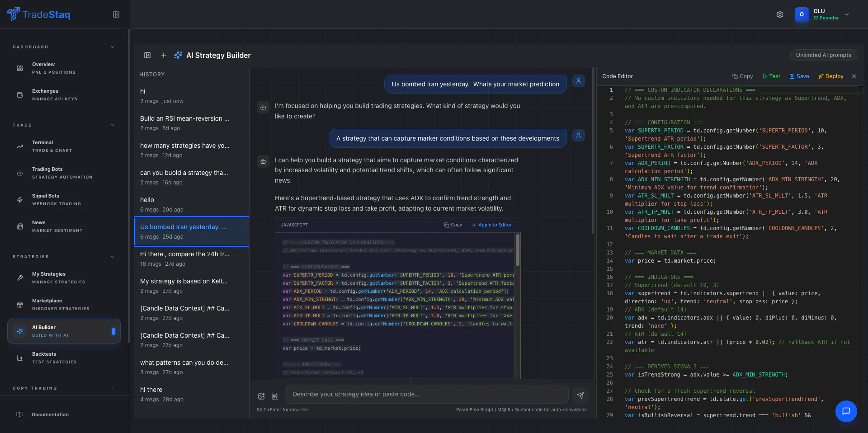Click the Exchanges wallet icon

(x=20, y=95)
